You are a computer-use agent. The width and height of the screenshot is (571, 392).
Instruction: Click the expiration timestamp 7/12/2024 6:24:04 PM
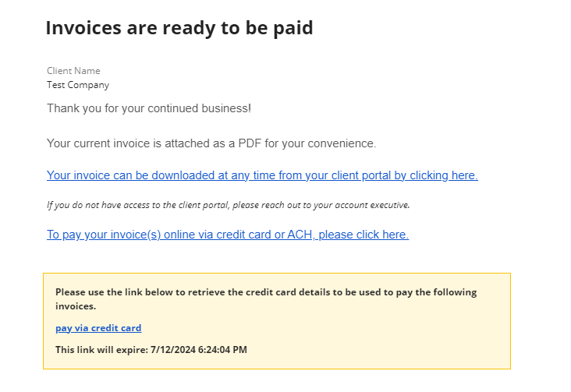(x=197, y=350)
